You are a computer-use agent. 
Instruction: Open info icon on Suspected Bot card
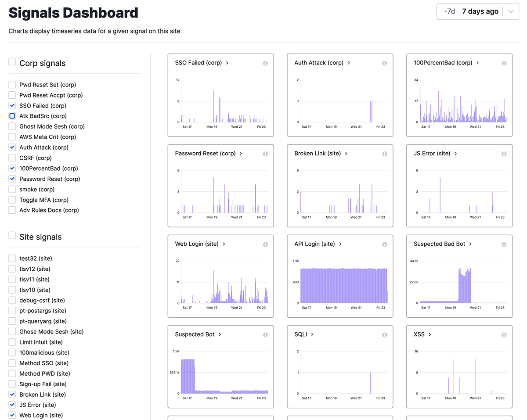coord(265,335)
